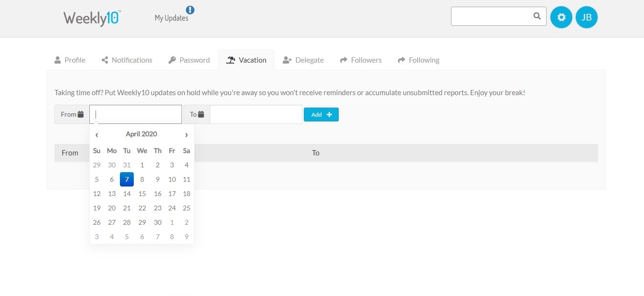The height and width of the screenshot is (296, 644).
Task: Select April 15 in the calendar
Action: coord(142,194)
